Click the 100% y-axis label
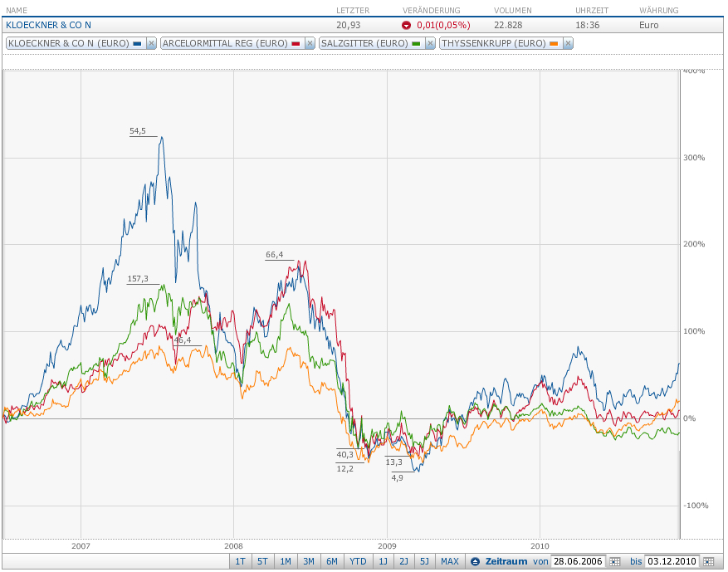This screenshot has width=728, height=572. tap(694, 331)
